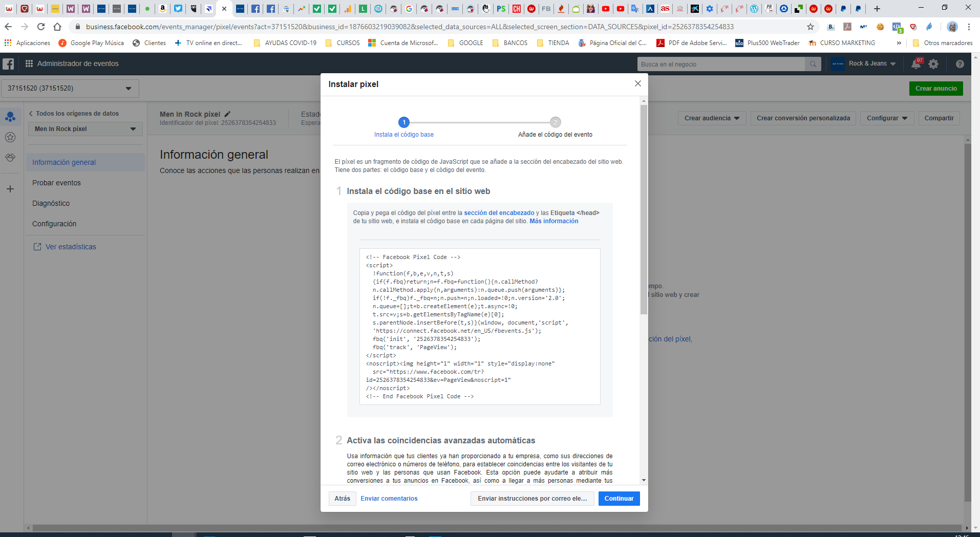
Task: Open the Facebook logo home icon
Action: [8, 64]
